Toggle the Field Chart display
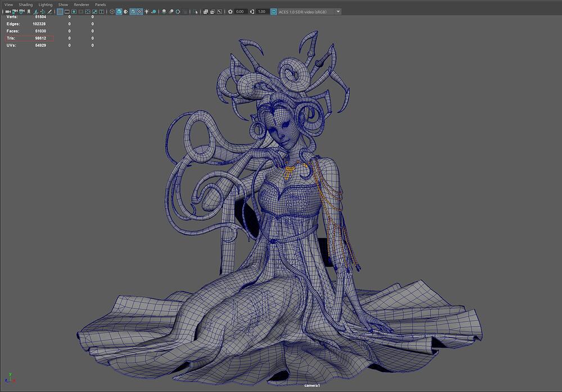Viewport: 562px width, 392px height. (88, 11)
